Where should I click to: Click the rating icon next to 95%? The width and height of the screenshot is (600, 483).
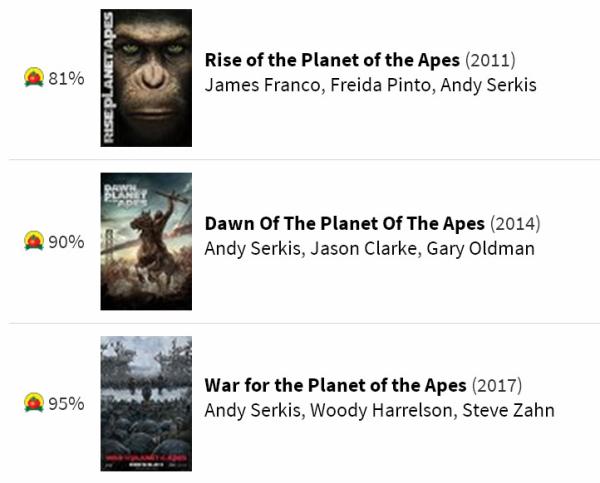pos(34,403)
